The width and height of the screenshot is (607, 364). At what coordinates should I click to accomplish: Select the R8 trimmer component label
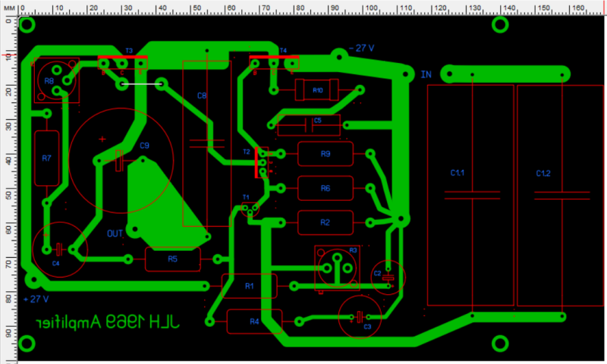tap(49, 81)
